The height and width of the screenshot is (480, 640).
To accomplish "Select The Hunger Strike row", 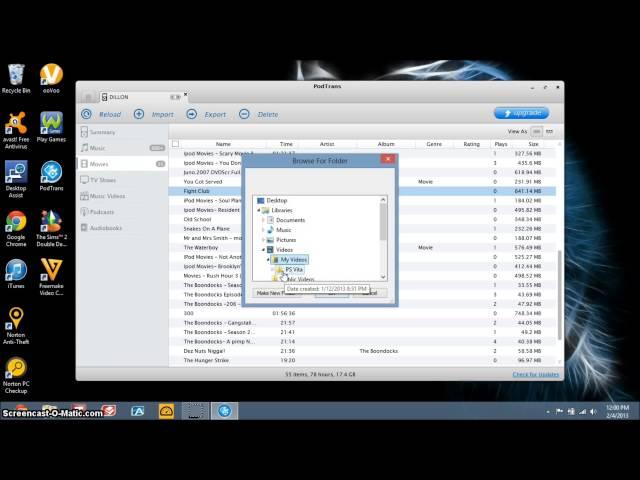I will click(x=362, y=360).
